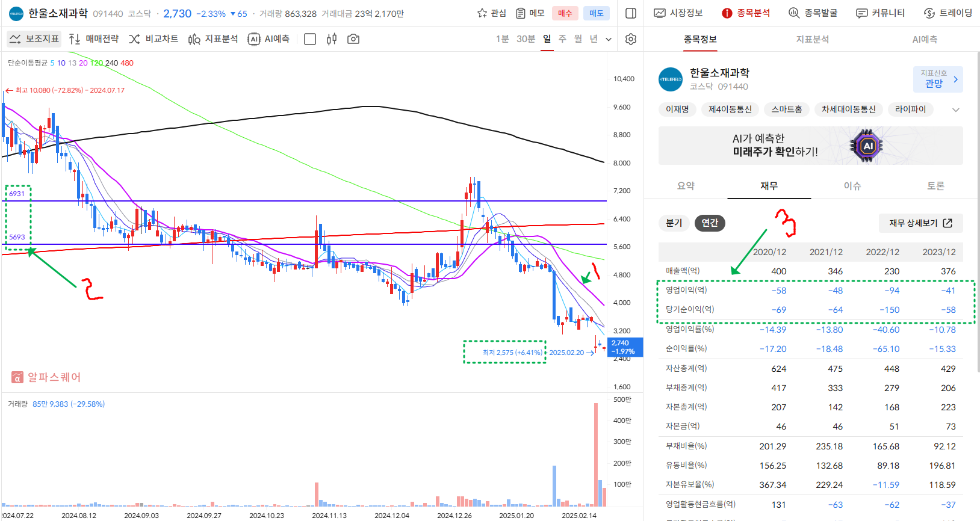Select 주 weekly chart interval
The image size is (980, 521).
[562, 39]
